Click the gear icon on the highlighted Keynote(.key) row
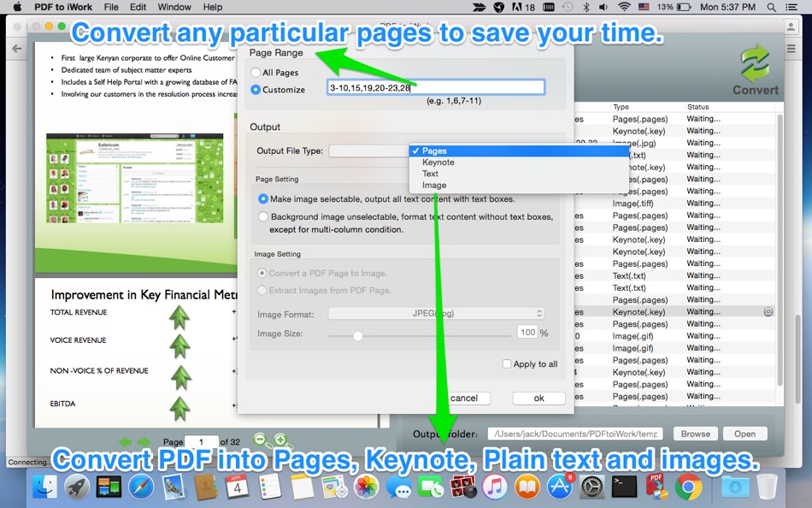Screen dimensions: 812x508 [768, 311]
